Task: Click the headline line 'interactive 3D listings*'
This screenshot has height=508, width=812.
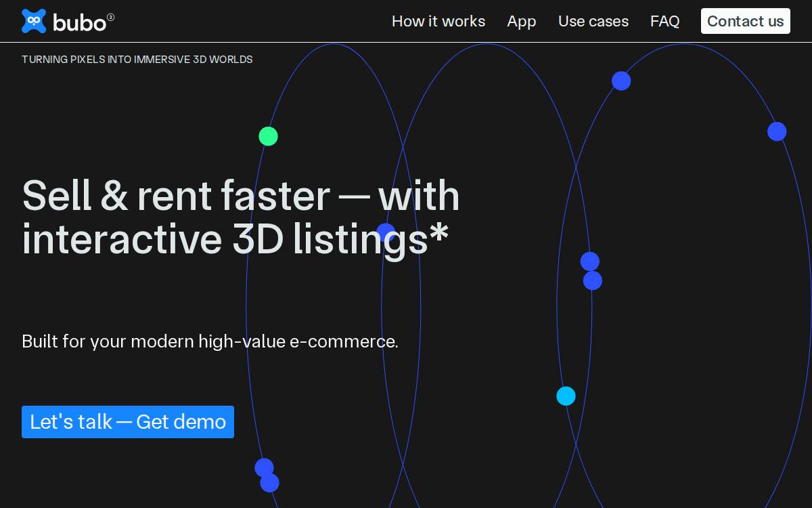Action: point(235,239)
